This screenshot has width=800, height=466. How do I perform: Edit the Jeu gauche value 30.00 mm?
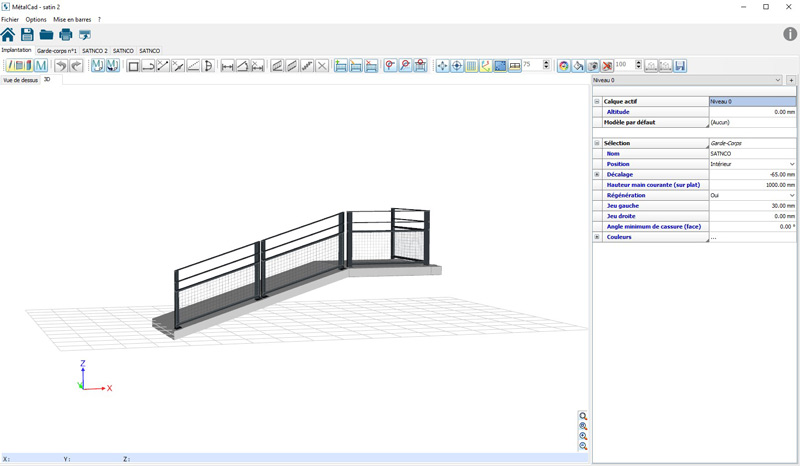coord(752,206)
